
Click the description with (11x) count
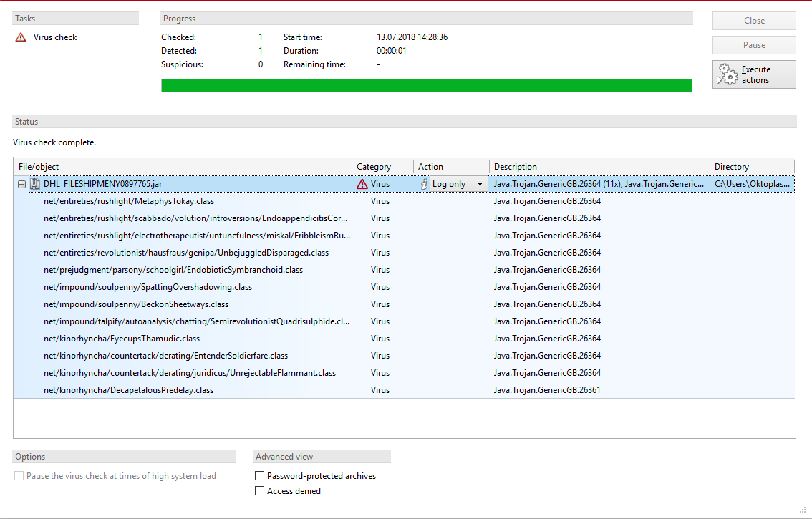tap(599, 184)
